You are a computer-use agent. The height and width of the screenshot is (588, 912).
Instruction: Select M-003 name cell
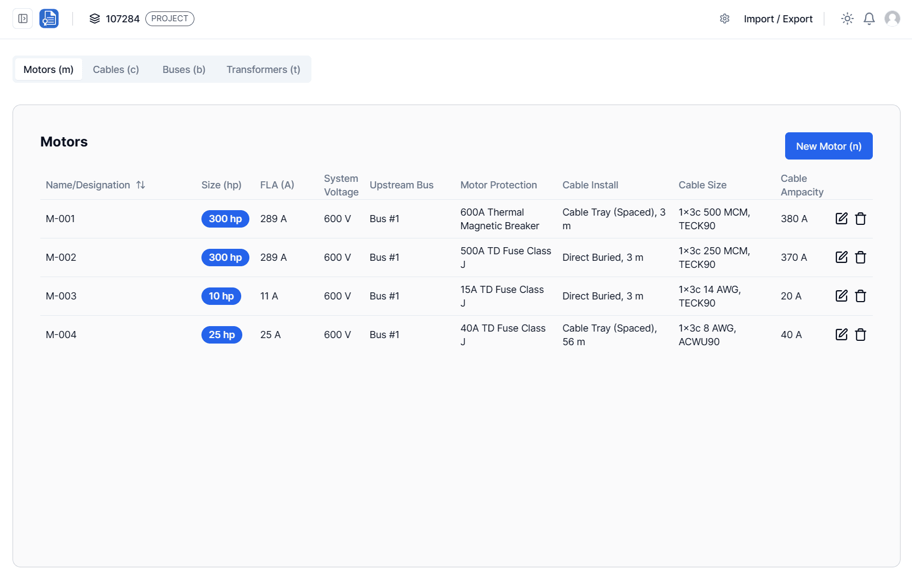pos(61,296)
